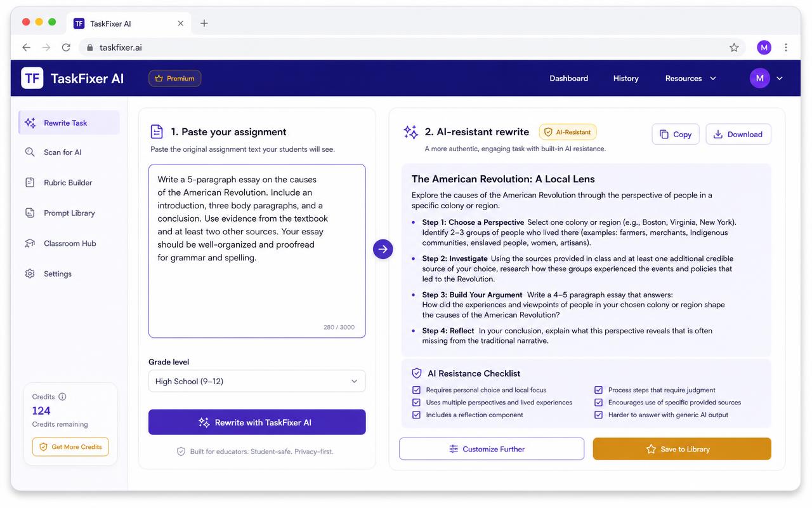Image resolution: width=812 pixels, height=508 pixels.
Task: Click the round purple arrow button
Action: tap(383, 249)
